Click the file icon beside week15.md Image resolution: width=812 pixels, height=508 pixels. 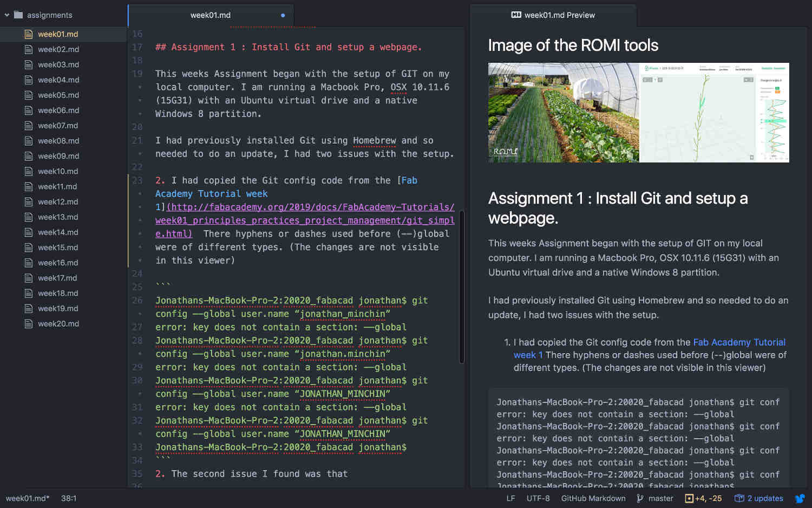tap(29, 247)
